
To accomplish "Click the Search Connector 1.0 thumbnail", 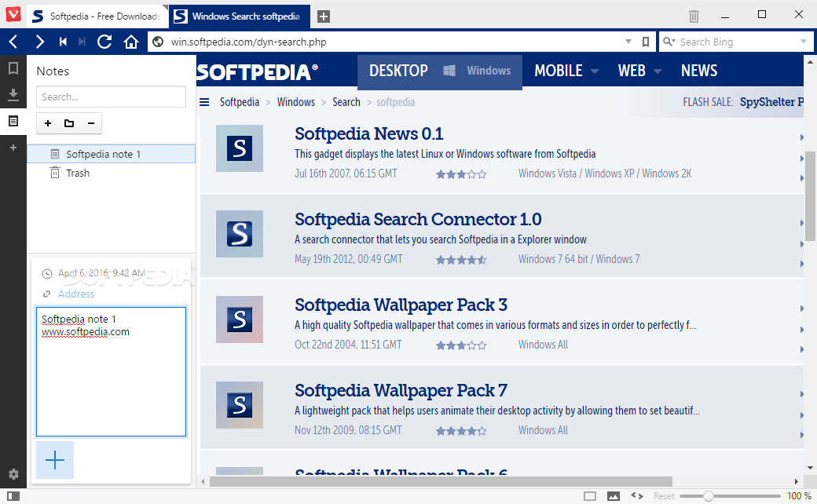I will [x=240, y=234].
